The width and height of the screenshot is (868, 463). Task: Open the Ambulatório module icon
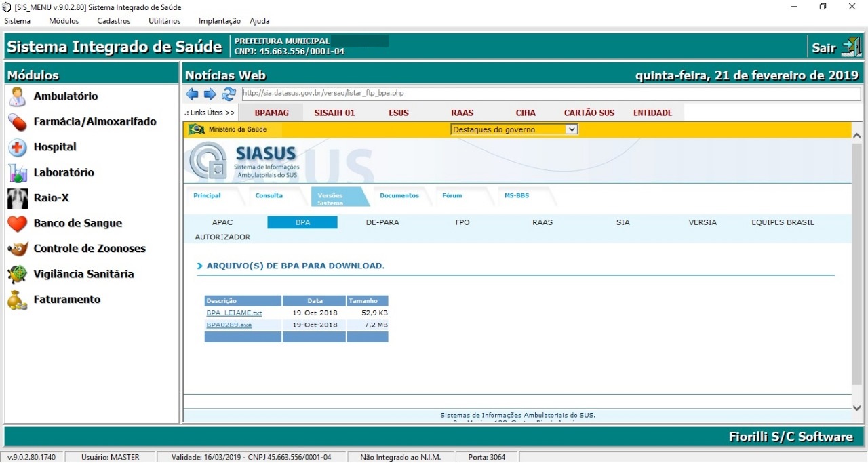tap(18, 96)
